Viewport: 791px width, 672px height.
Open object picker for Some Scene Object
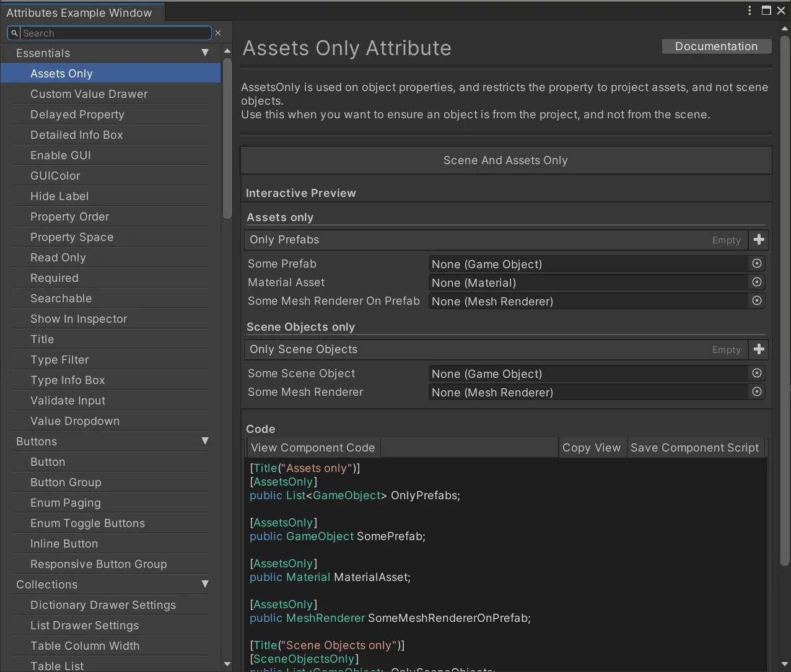(757, 373)
